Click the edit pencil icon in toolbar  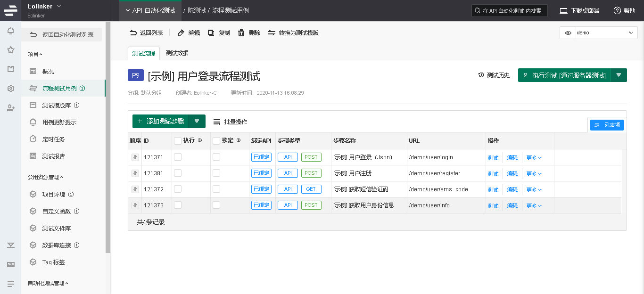181,33
